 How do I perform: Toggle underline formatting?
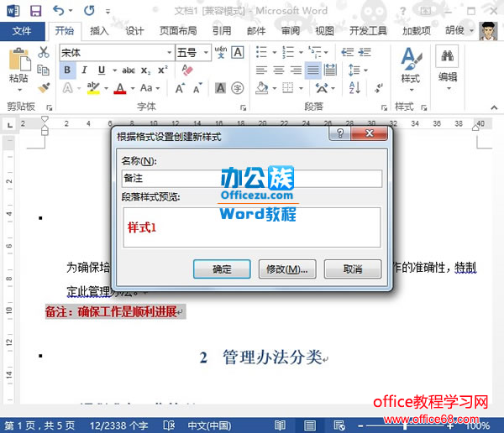(102, 70)
